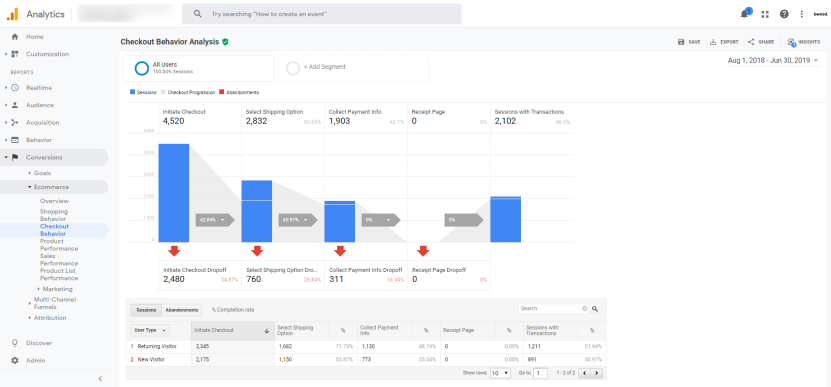
Task: Open the Sales Performance report
Action: pos(59,260)
